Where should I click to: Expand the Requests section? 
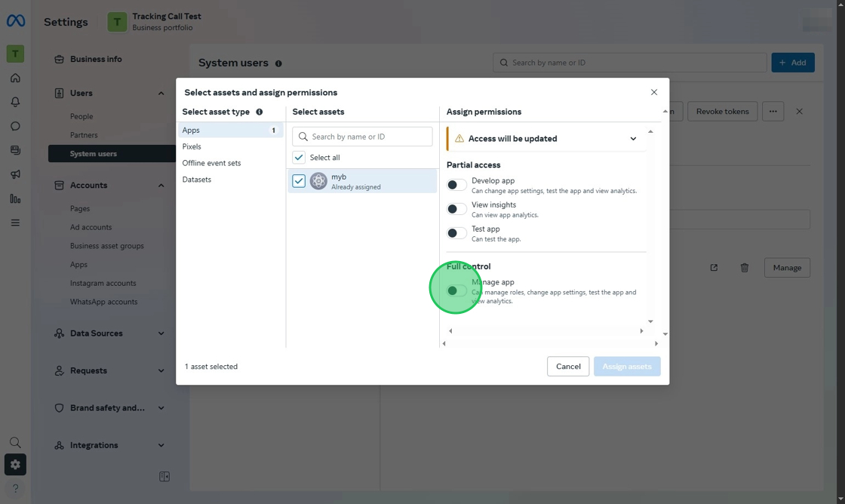[x=161, y=371]
